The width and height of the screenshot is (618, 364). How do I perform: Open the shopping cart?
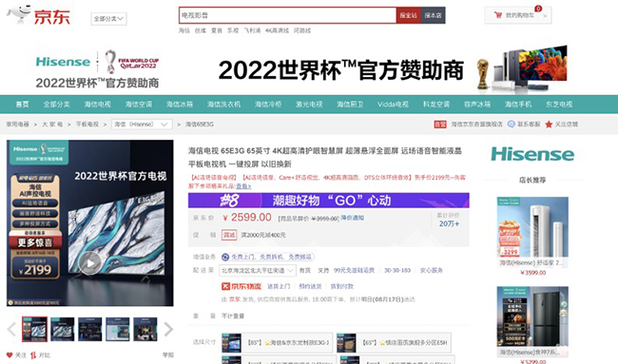[517, 15]
